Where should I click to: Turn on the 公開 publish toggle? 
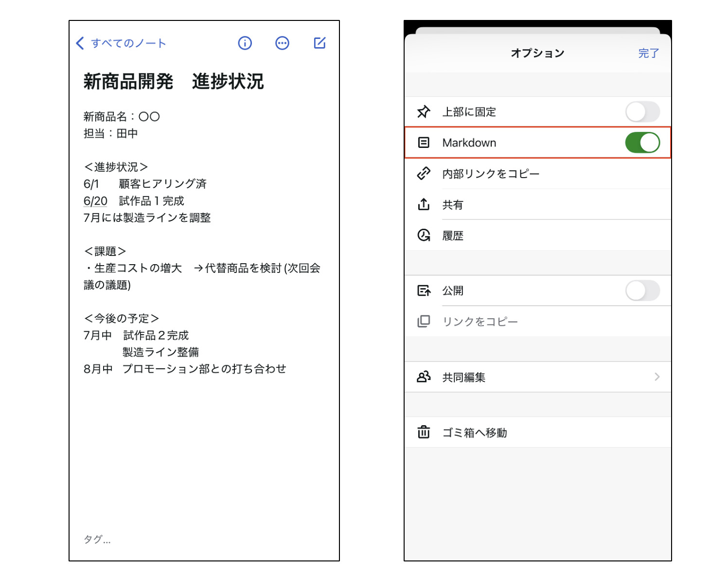pyautogui.click(x=643, y=290)
